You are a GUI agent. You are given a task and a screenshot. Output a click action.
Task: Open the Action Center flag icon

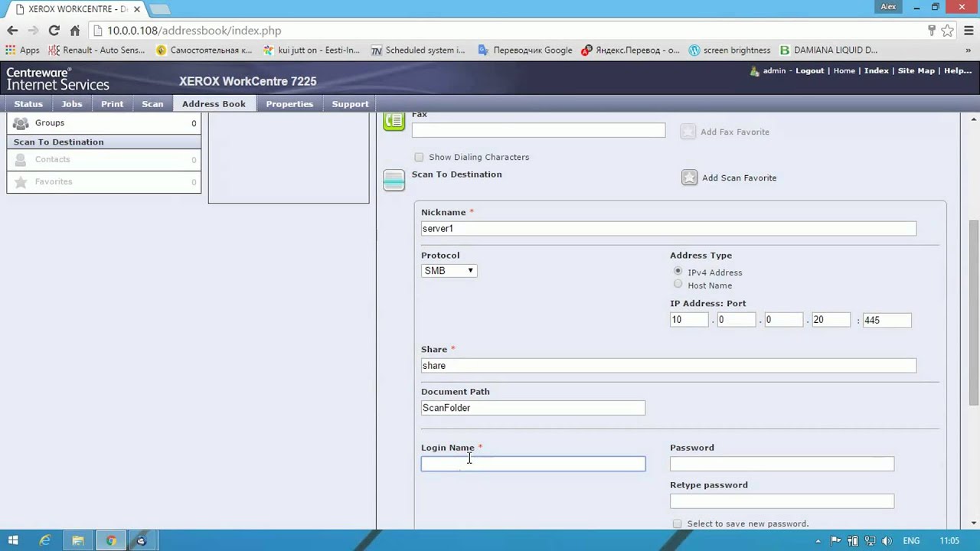835,541
